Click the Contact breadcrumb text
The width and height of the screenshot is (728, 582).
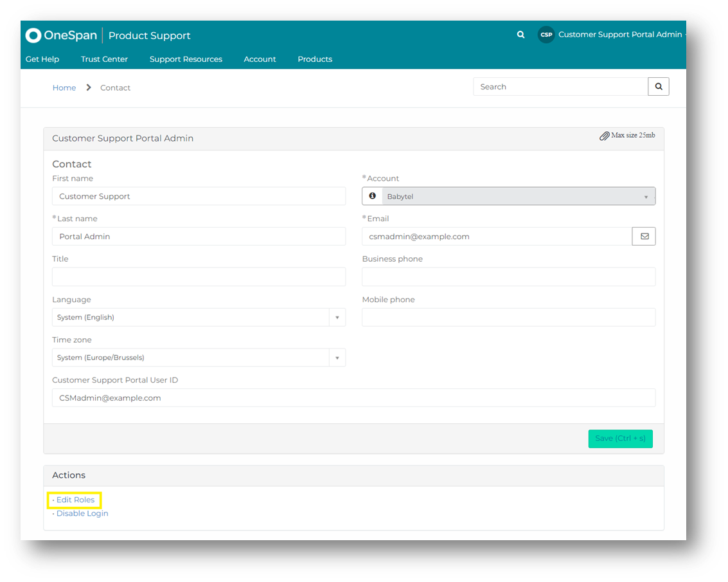[115, 87]
